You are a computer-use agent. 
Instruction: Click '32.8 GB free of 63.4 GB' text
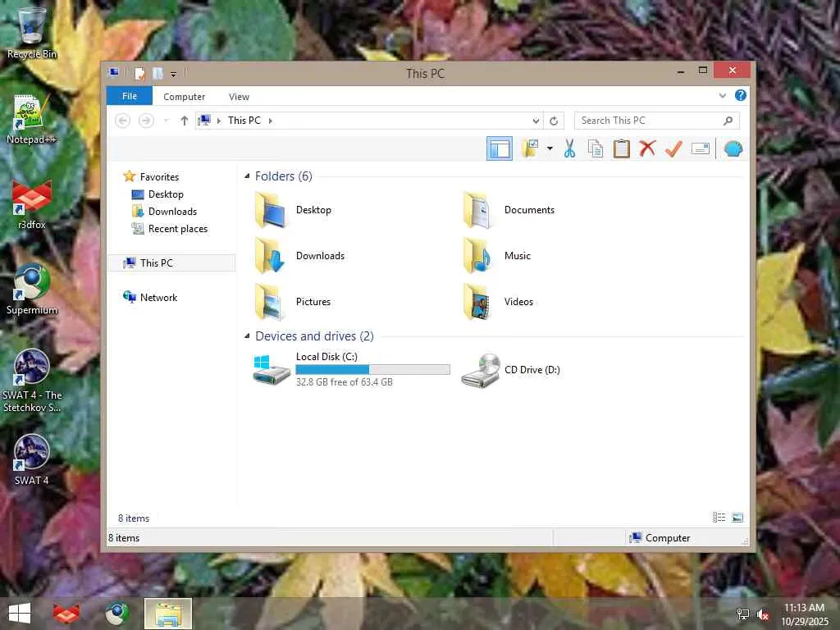coord(345,382)
